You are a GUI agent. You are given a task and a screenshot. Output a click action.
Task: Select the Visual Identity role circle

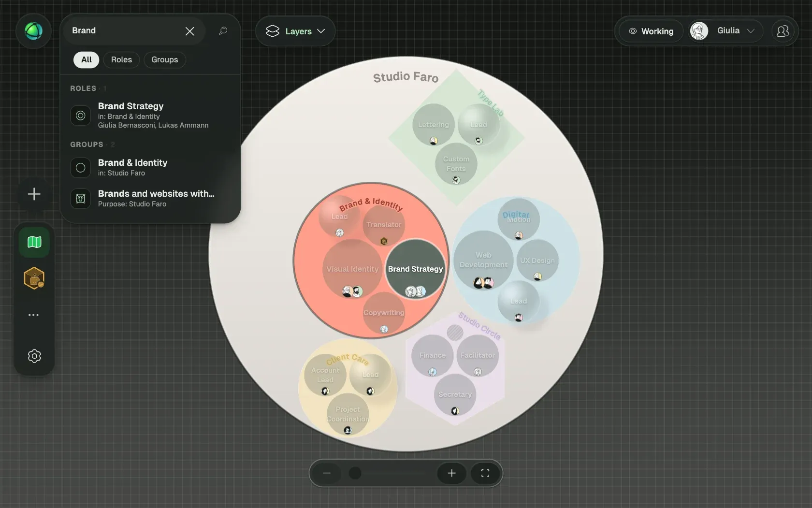352,269
